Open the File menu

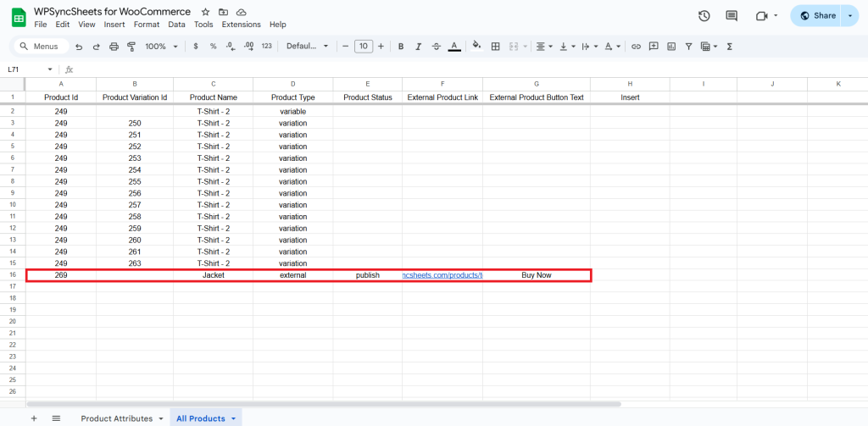click(x=41, y=25)
